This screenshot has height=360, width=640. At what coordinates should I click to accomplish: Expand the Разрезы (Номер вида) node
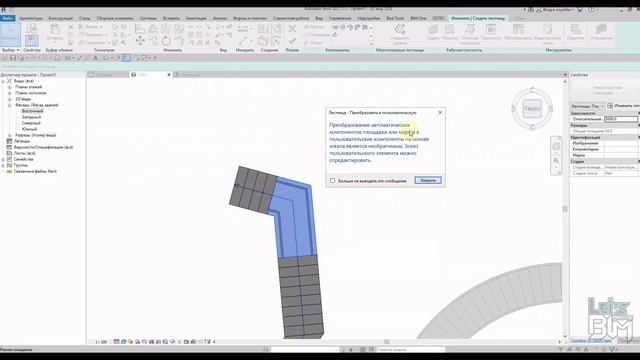10,135
